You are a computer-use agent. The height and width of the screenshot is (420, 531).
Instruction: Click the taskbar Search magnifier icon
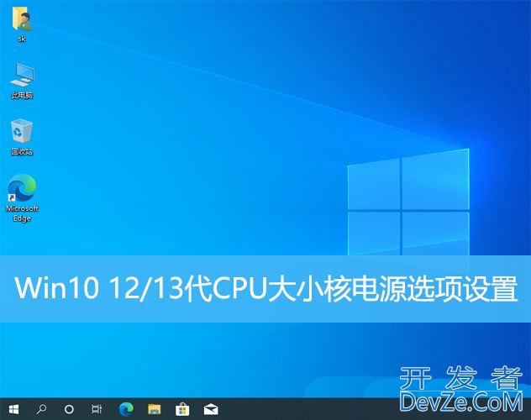click(41, 409)
